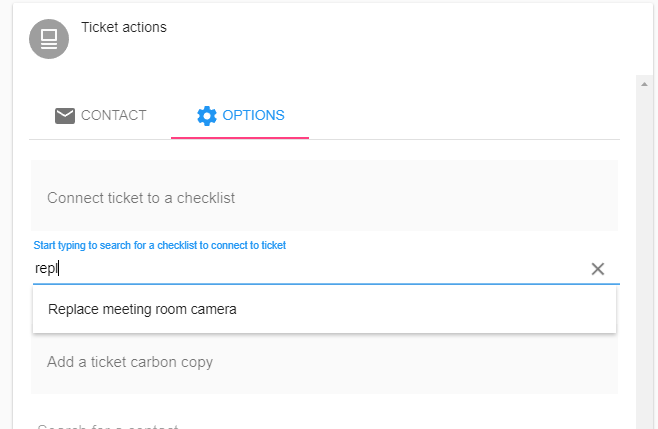Image resolution: width=658 pixels, height=429 pixels.
Task: Clear the checklist search with the X icon
Action: click(598, 269)
